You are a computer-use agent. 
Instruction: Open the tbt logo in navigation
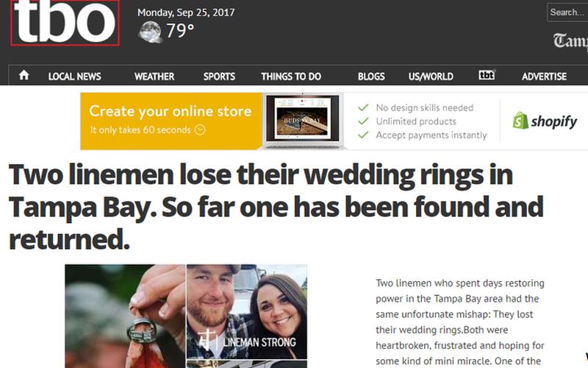coord(487,75)
